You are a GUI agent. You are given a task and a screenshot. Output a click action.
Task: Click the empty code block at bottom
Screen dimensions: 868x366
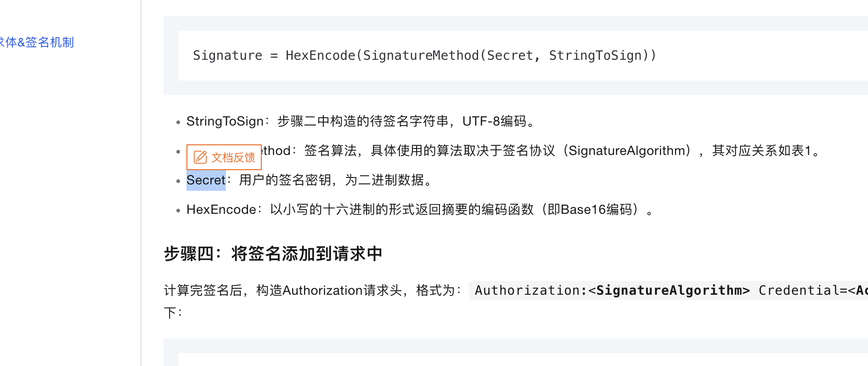[523, 360]
